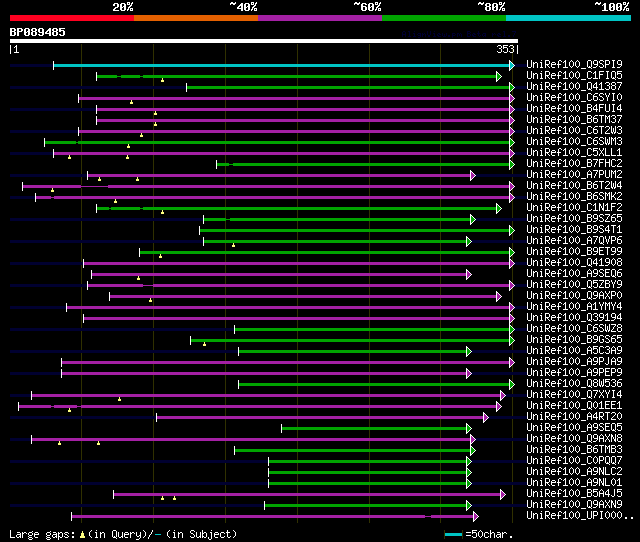
Task: Select the UniRef100_A9PJA9 label
Action: tap(574, 362)
